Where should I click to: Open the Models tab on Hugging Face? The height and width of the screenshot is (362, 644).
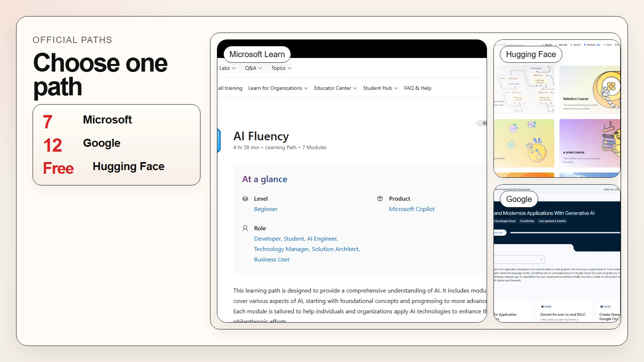547,45
